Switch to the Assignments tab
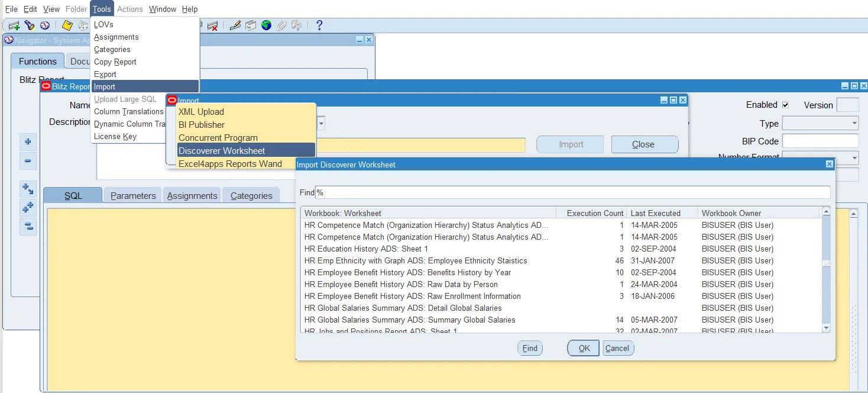 [192, 195]
